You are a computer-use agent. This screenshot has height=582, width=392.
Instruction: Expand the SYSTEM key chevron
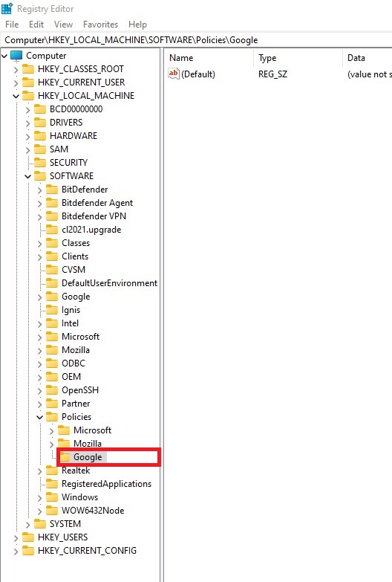click(27, 524)
